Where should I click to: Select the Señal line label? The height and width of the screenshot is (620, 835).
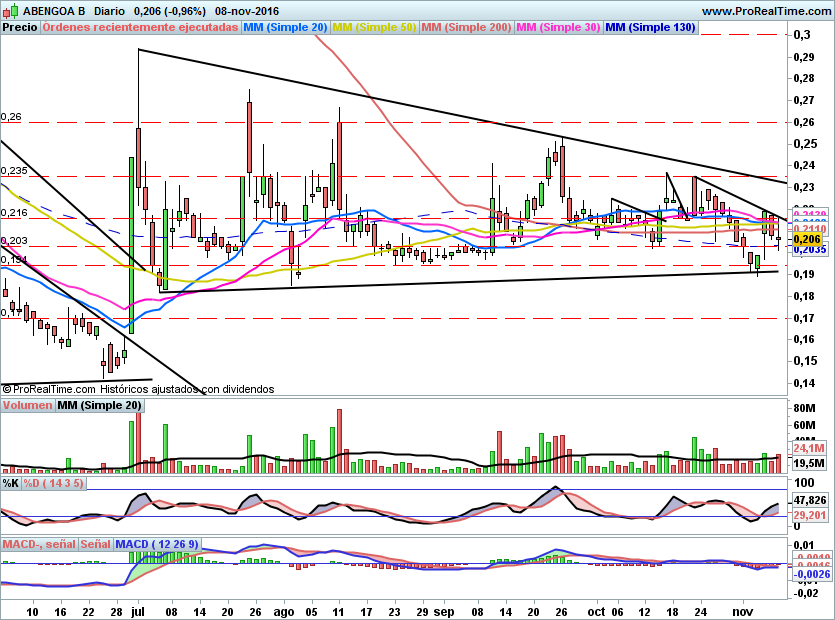96,544
